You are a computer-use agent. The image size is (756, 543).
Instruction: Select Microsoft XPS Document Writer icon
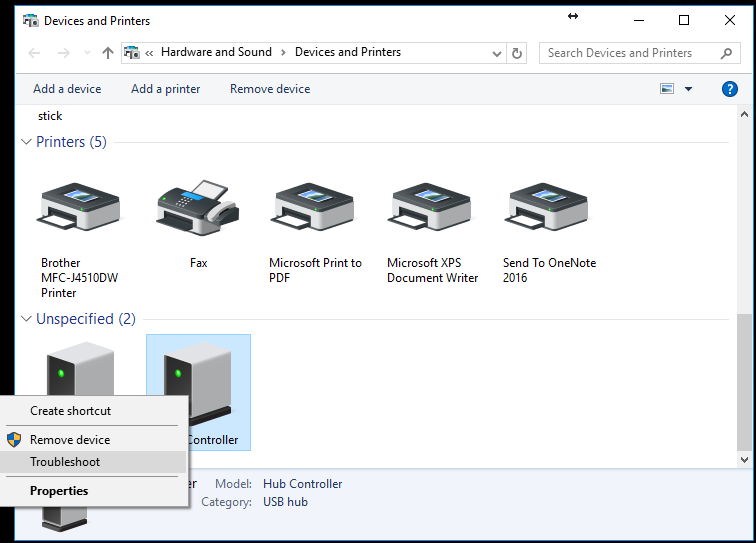click(x=430, y=207)
